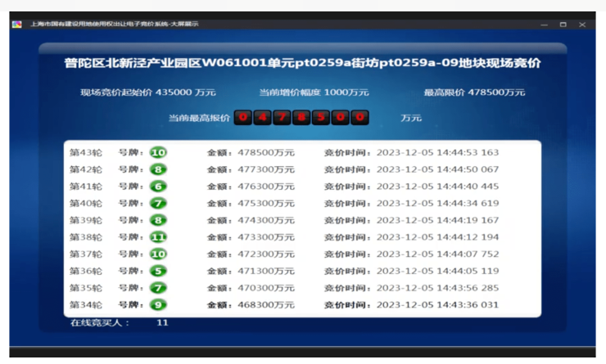Image resolution: width=606 pixels, height=364 pixels.
Task: Click bidder badge 9 in round 34
Action: tap(158, 305)
